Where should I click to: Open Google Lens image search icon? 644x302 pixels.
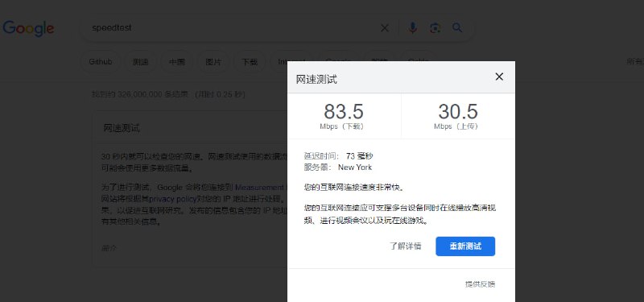435,28
